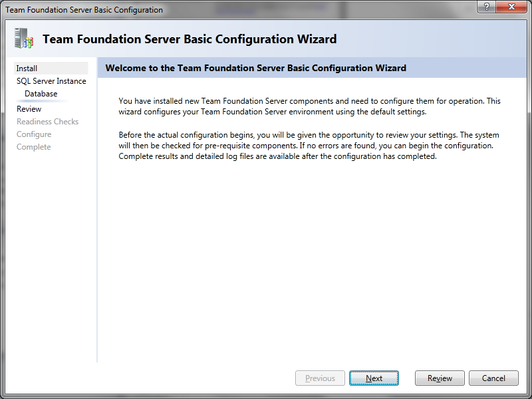
Task: Click the paragraph about reviewing settings
Action: click(309, 146)
